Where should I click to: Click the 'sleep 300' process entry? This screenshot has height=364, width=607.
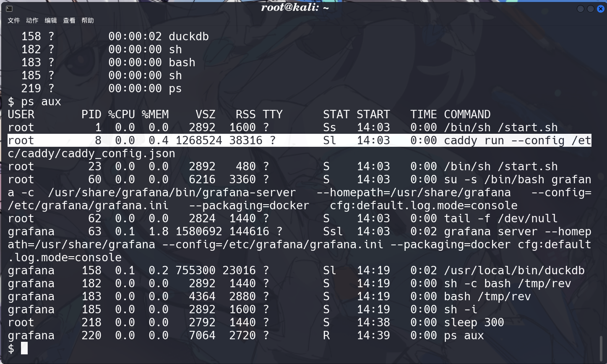pyautogui.click(x=474, y=322)
